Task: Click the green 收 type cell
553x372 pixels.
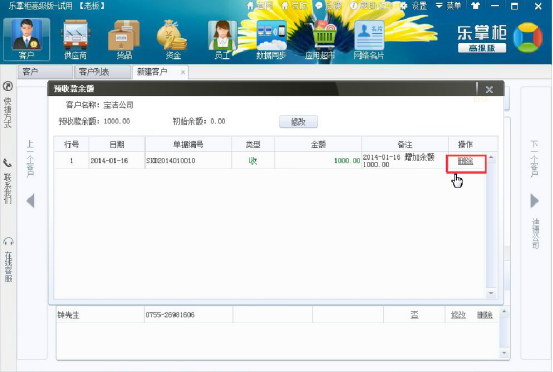Action: point(253,161)
